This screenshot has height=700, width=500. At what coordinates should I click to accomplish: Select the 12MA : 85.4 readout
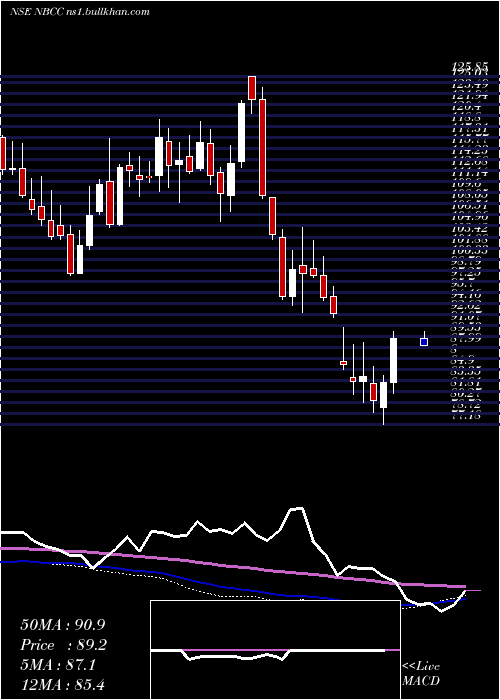(x=63, y=684)
